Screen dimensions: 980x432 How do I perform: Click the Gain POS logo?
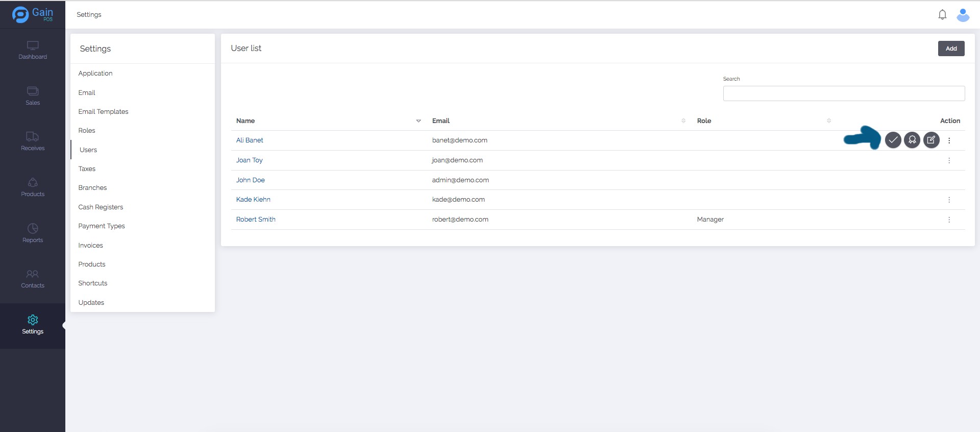33,14
